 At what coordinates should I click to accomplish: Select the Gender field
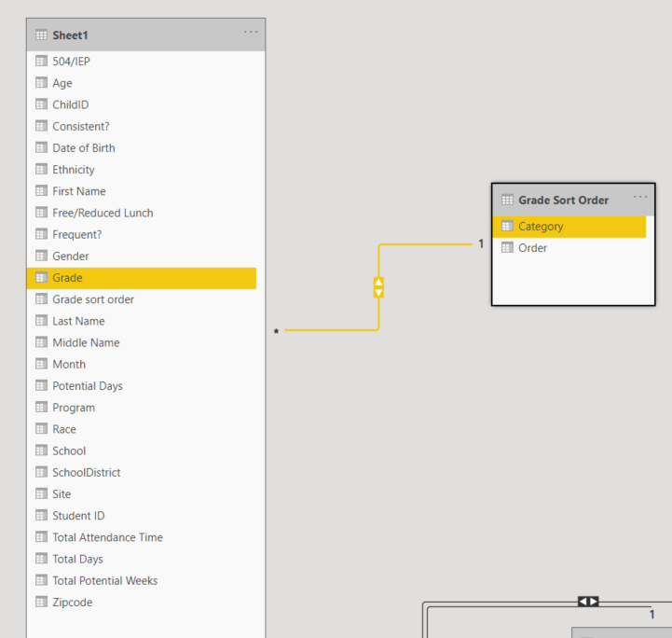coord(142,256)
